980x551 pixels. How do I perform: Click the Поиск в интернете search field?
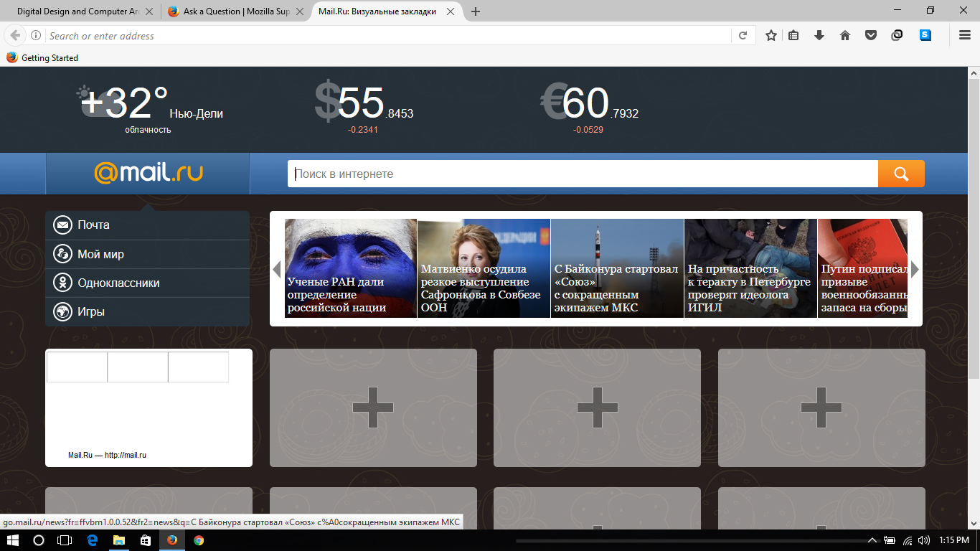point(583,174)
